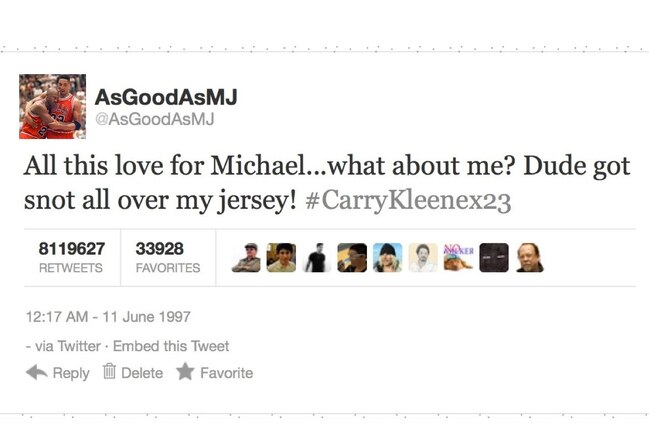Click the avatar of person wearing glasses
This screenshot has height=433, width=649.
[x=352, y=257]
